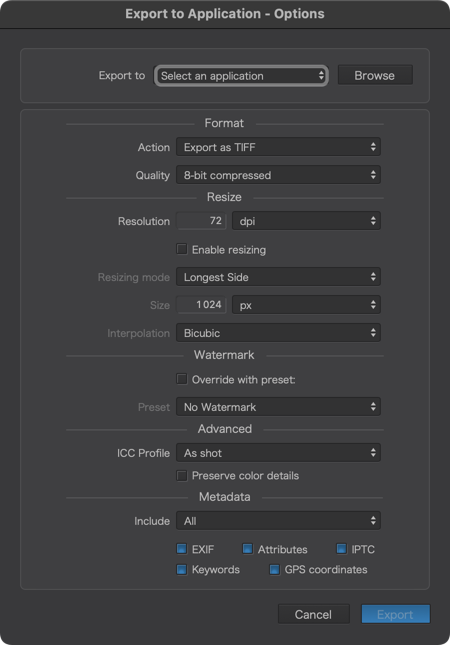This screenshot has width=450, height=645.
Task: Uncheck the EXIF metadata checkbox
Action: coord(181,549)
